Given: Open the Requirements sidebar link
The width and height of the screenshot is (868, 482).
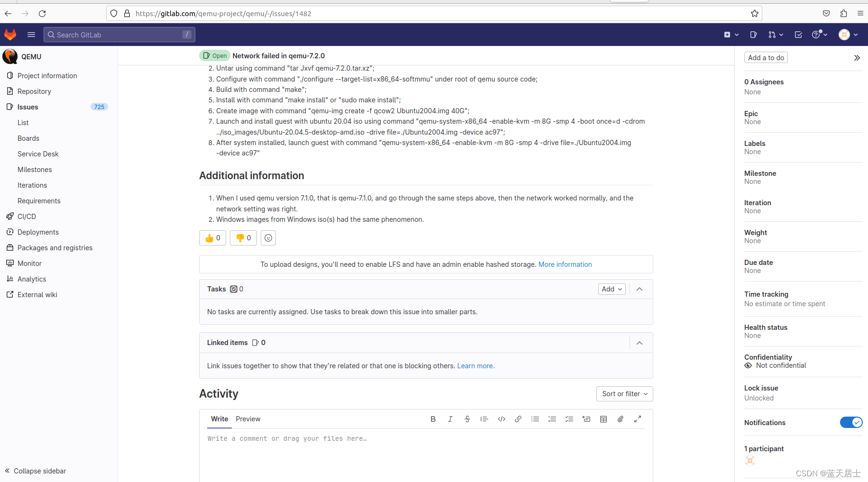Looking at the screenshot, I should [x=39, y=201].
